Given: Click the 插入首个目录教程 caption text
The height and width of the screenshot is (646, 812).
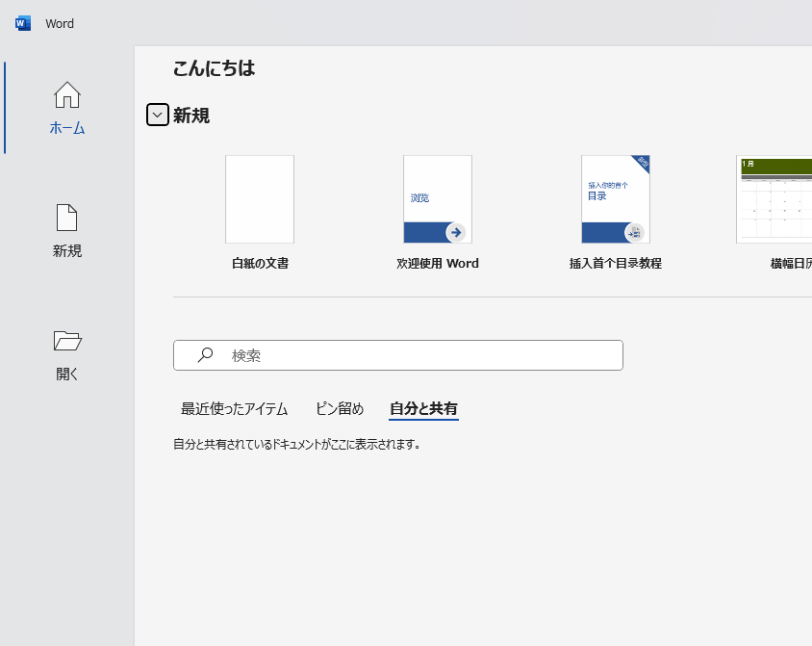Looking at the screenshot, I should tap(615, 264).
